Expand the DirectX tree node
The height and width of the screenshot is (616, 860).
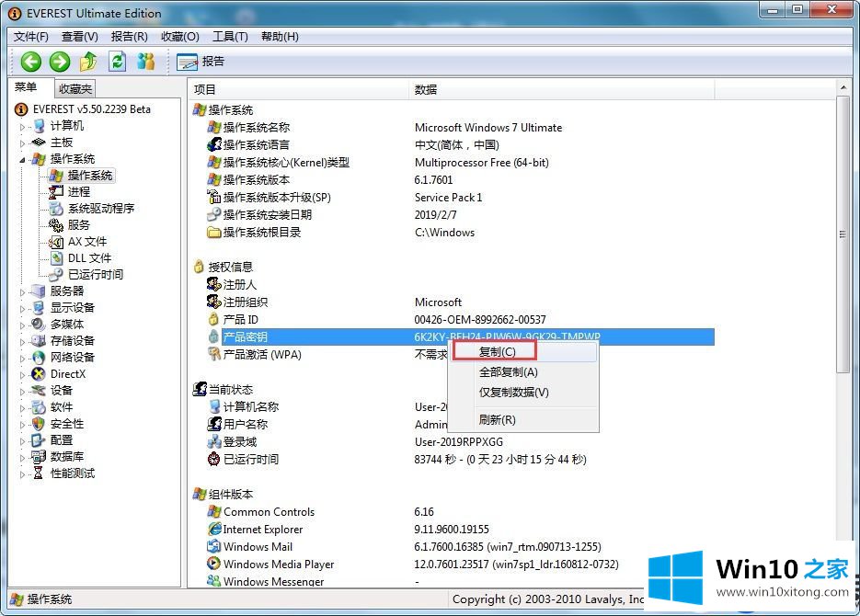click(x=22, y=375)
